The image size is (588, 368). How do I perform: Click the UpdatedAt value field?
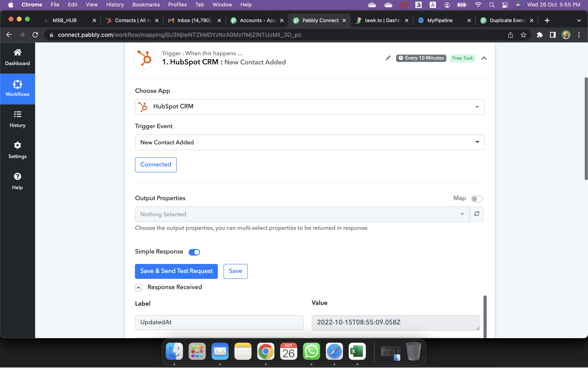396,323
